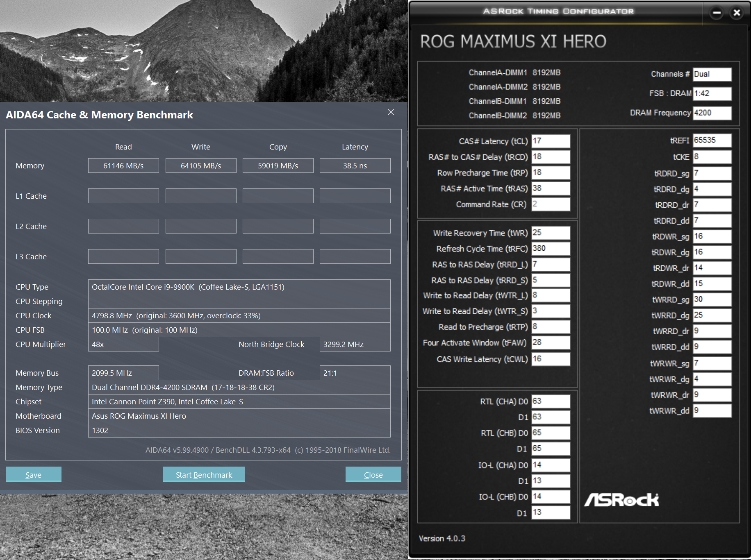
Task: Click the tRDRD_sg value field
Action: (x=712, y=173)
